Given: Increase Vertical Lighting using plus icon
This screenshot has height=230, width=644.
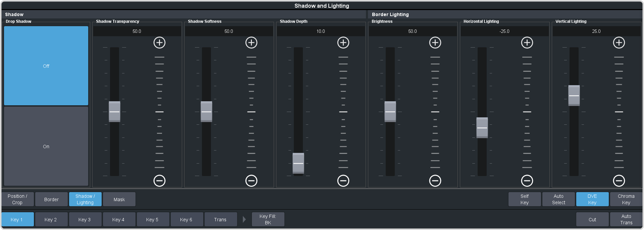Looking at the screenshot, I should 619,43.
